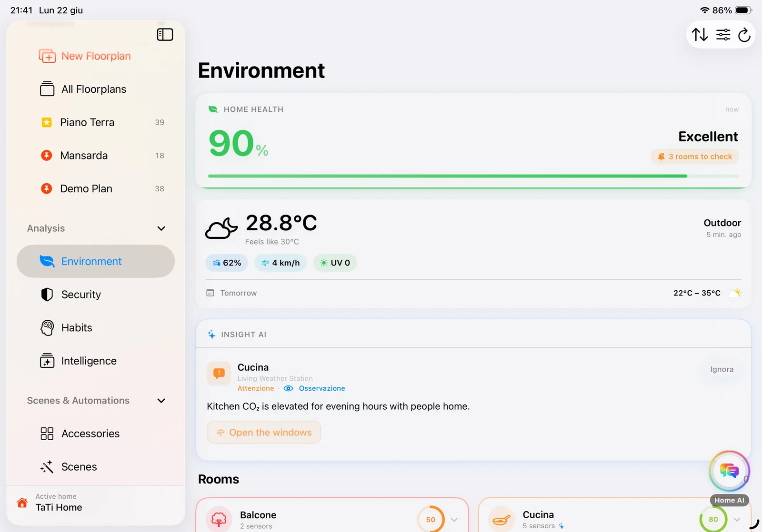Tap the sort arrows icon
The image size is (762, 532).
tap(700, 35)
